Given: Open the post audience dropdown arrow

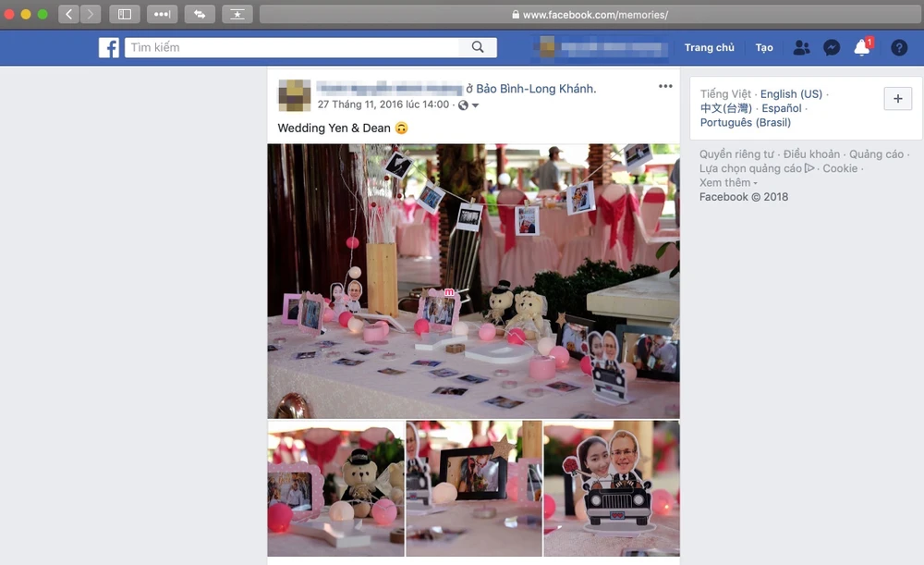Looking at the screenshot, I should click(x=476, y=105).
